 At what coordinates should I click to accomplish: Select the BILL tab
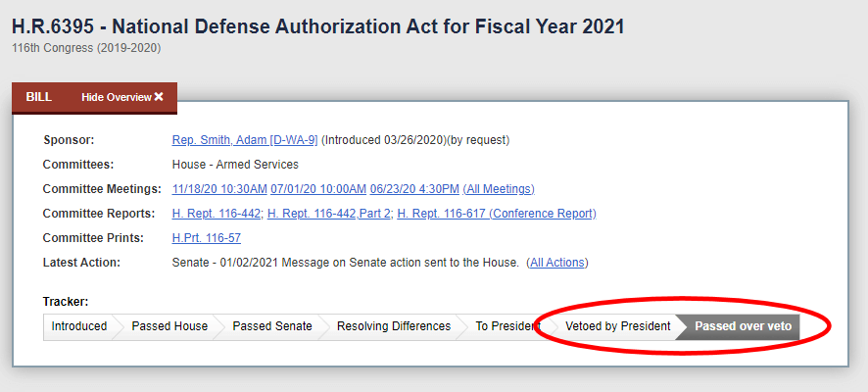click(39, 97)
